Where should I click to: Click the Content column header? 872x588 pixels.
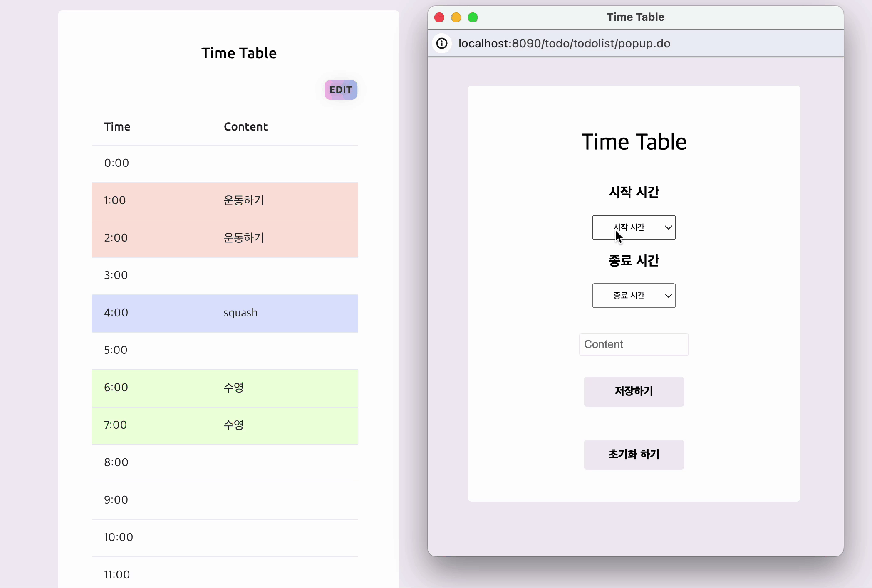click(245, 127)
